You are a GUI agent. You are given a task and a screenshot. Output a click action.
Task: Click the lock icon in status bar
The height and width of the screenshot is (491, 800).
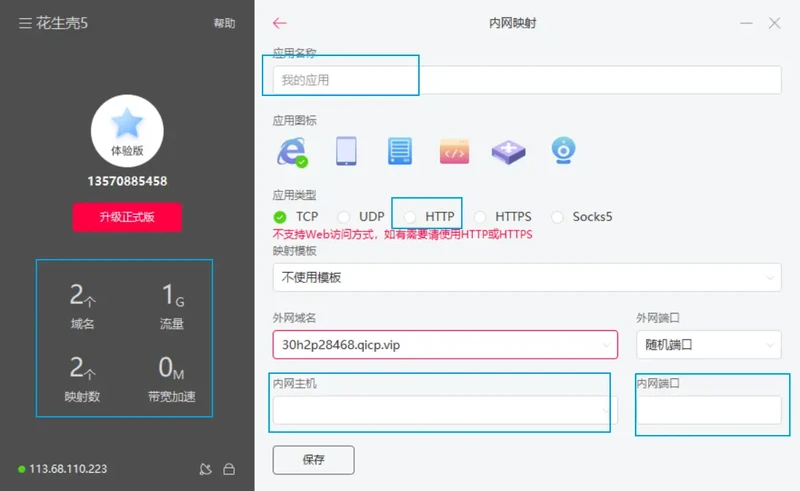229,469
